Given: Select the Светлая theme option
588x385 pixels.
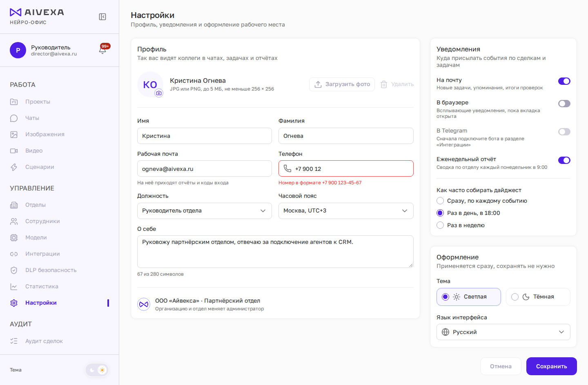Looking at the screenshot, I should (469, 297).
